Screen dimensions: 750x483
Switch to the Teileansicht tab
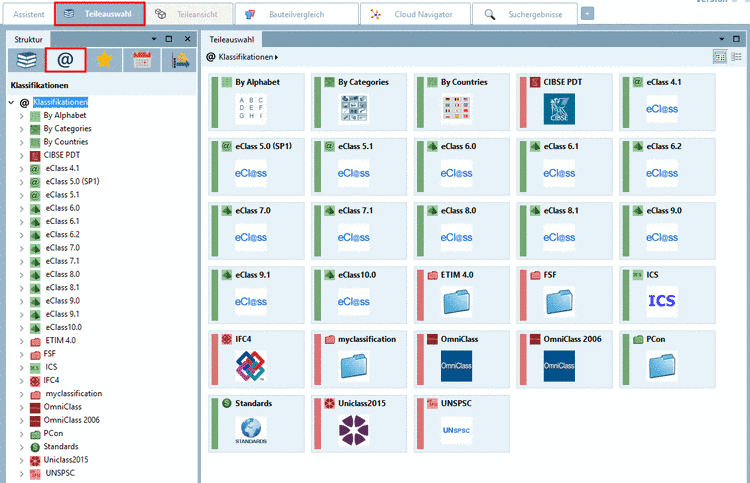click(x=189, y=14)
